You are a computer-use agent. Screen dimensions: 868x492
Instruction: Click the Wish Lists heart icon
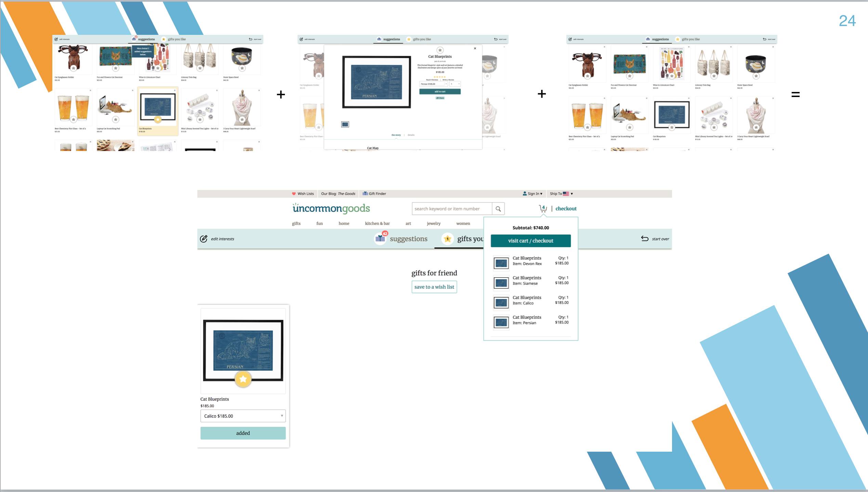(x=293, y=194)
